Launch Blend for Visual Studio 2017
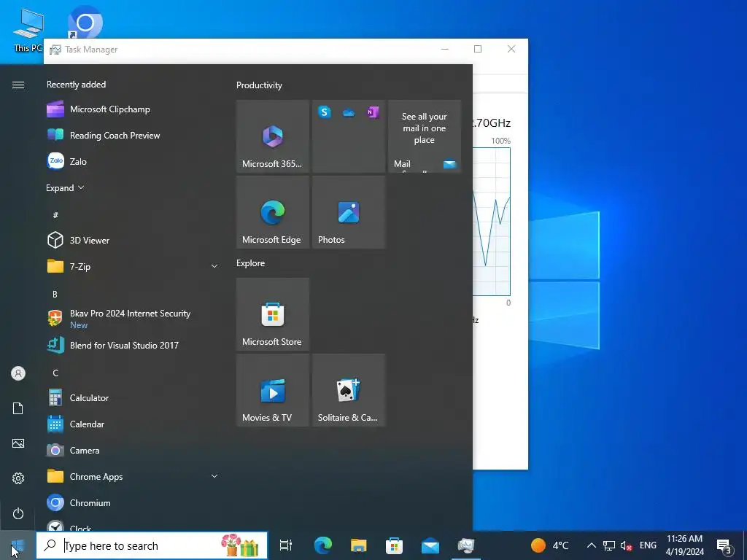Viewport: 747px width, 560px height. 133,345
